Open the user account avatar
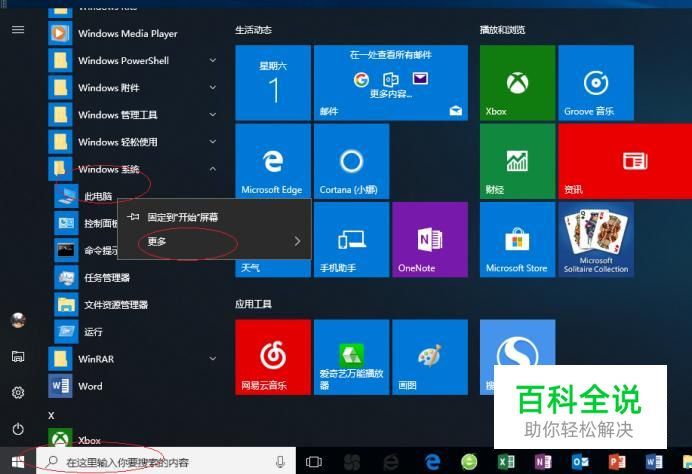692x474 pixels. [18, 320]
